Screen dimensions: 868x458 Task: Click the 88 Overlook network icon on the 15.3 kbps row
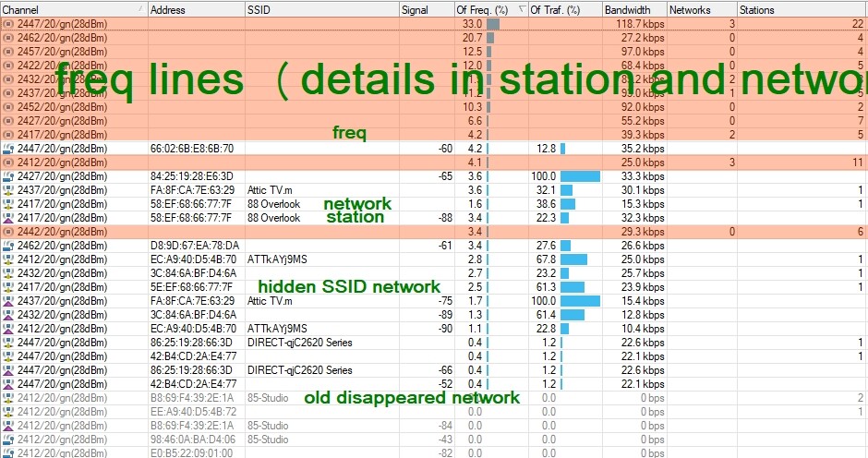click(7, 204)
